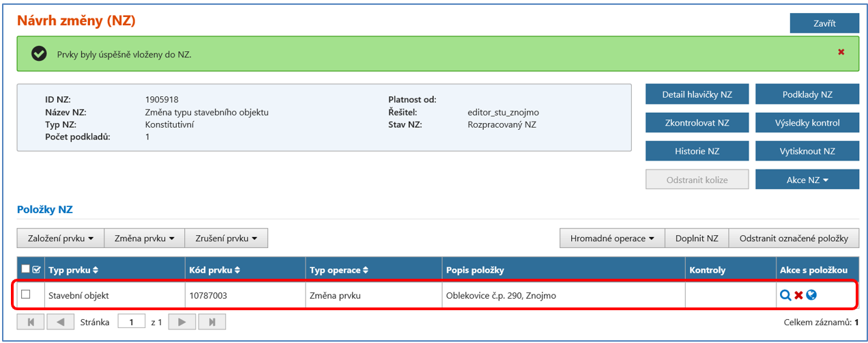Open the Založení prvku dropdown

tap(61, 238)
